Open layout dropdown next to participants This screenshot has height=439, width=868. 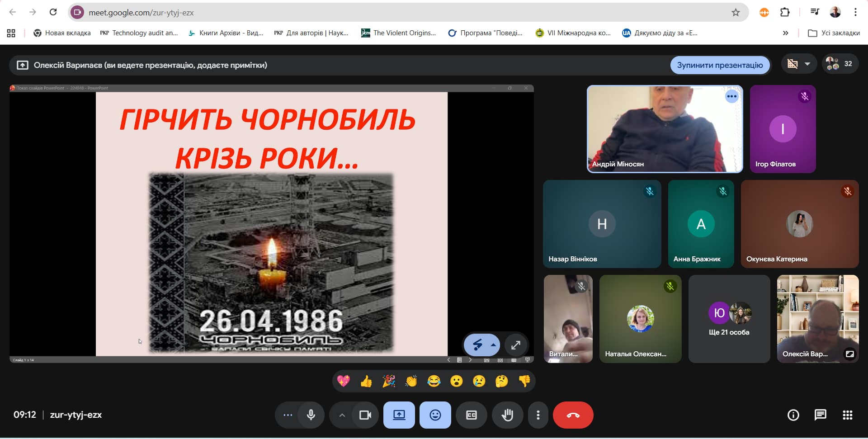click(799, 64)
